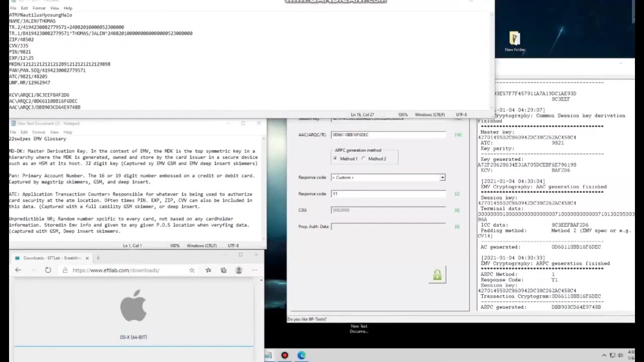
Task: Go back in the Edge browser
Action: click(x=18, y=270)
